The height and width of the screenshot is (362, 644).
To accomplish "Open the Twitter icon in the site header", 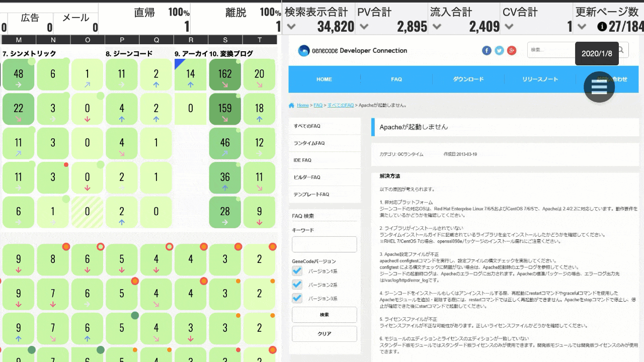I will coord(499,50).
